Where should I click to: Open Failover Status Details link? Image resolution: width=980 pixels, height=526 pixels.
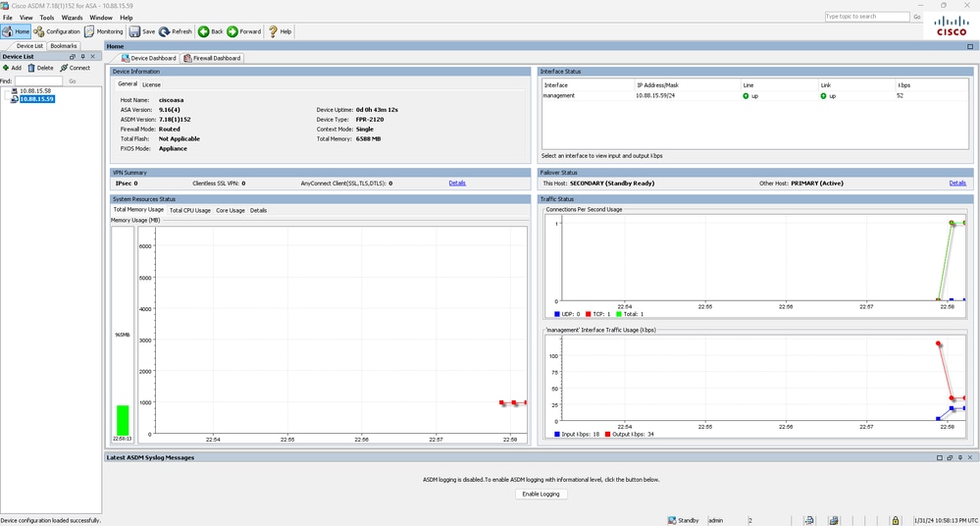(x=957, y=184)
